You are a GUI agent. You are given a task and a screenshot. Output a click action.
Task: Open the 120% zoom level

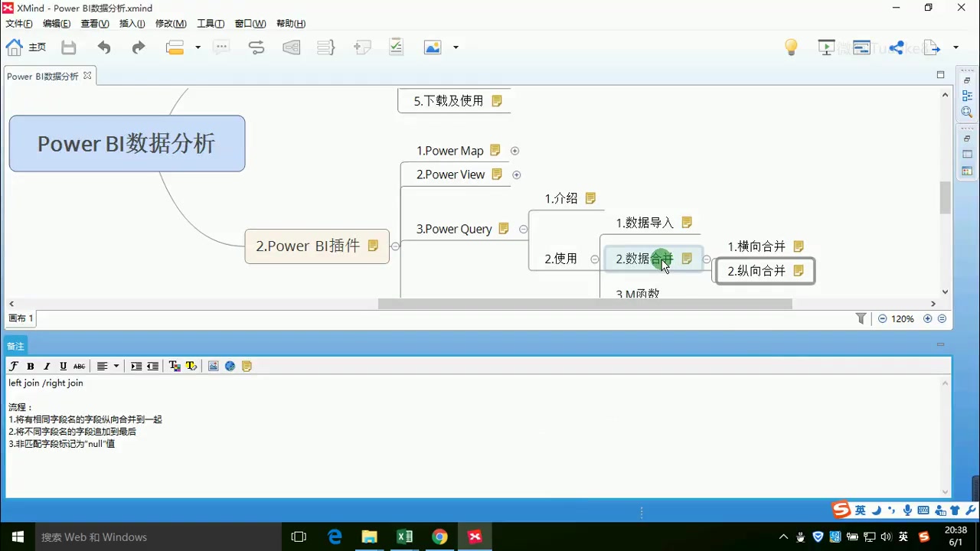903,319
